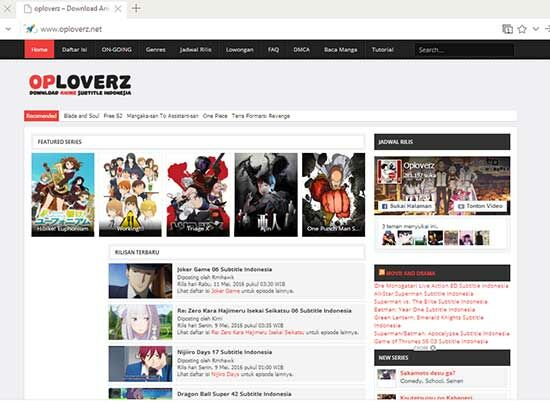Open Dragon Ball Super 42 post title
Image resolution: width=550 pixels, height=403 pixels.
tap(234, 394)
